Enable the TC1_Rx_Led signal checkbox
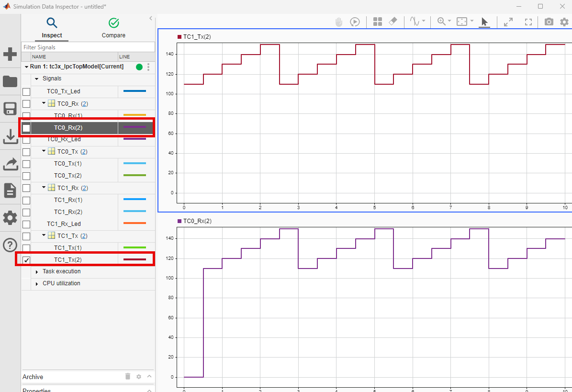 pyautogui.click(x=26, y=224)
